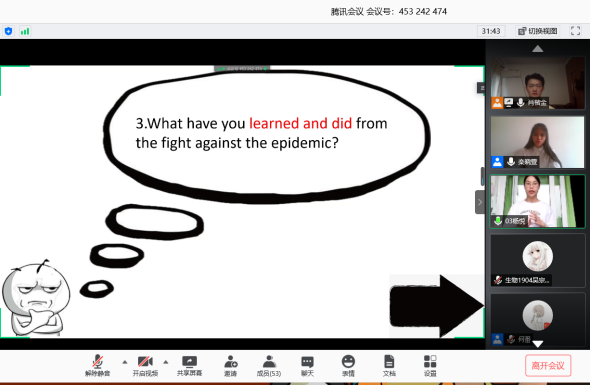Open the 邀请 invite icon
Screen dimensions: 590x385
[231, 365]
